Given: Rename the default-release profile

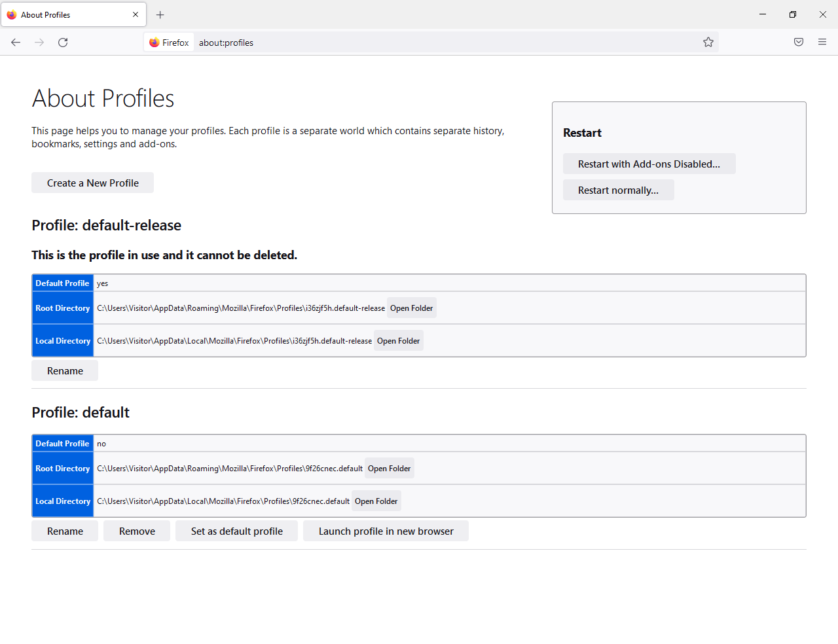Looking at the screenshot, I should tap(65, 371).
